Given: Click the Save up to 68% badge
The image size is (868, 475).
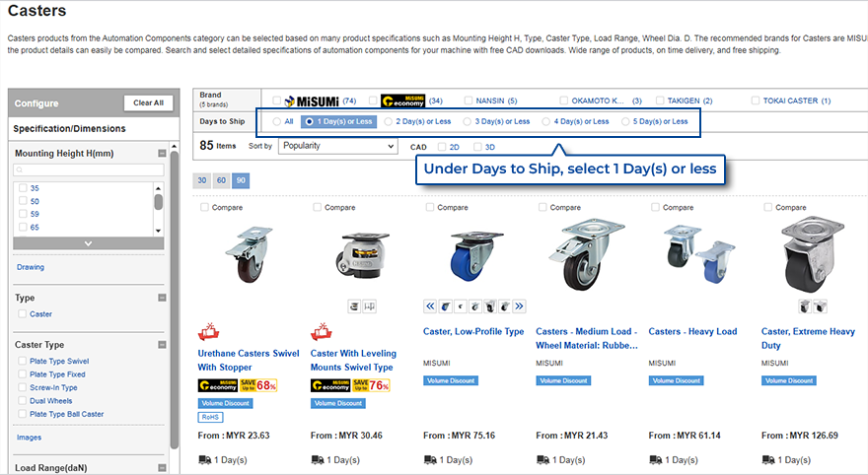Looking at the screenshot, I should click(258, 385).
